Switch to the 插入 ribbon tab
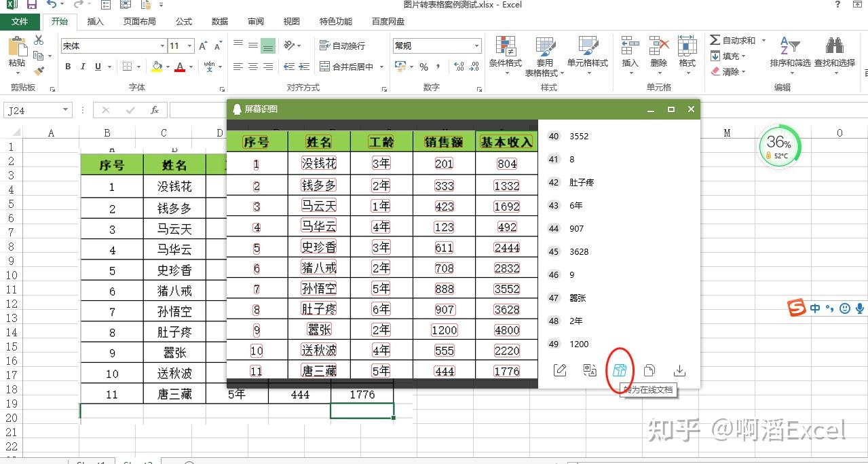 94,21
